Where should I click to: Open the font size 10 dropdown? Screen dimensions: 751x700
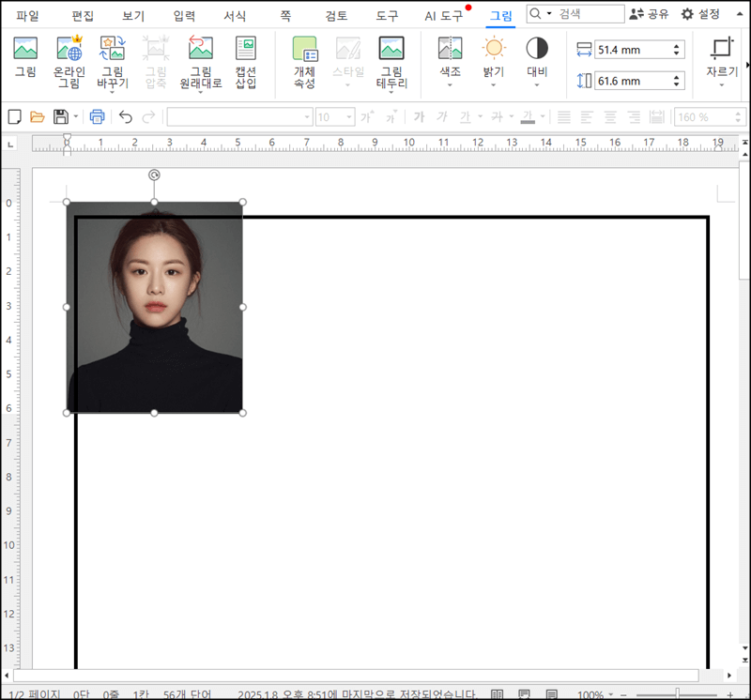coord(349,117)
